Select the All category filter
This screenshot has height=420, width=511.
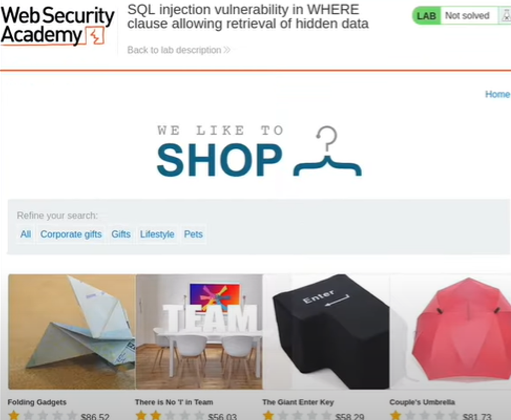click(26, 234)
